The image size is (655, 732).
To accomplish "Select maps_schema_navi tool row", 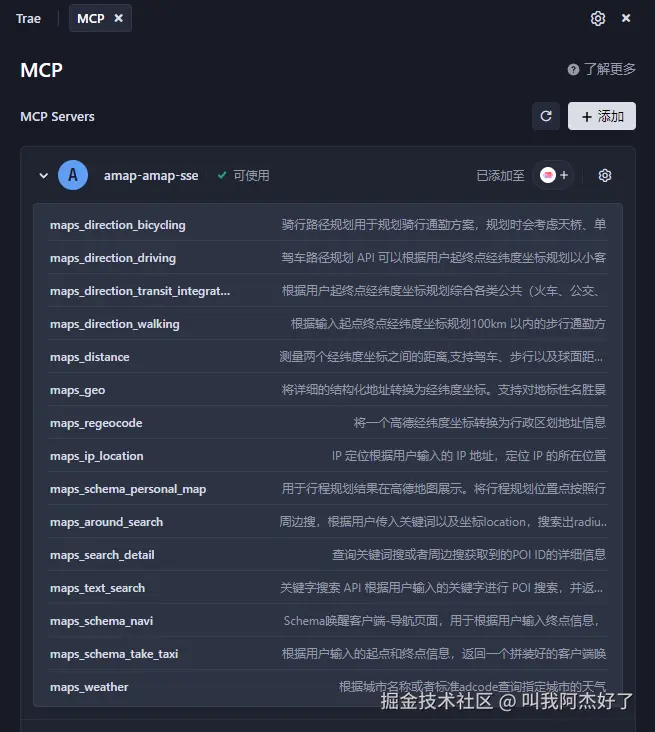I will 327,621.
